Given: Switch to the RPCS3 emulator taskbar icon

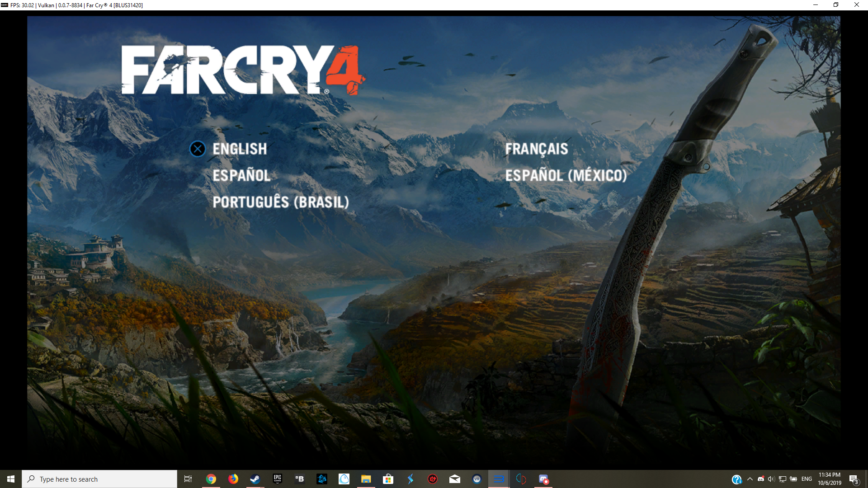Looking at the screenshot, I should pyautogui.click(x=499, y=479).
